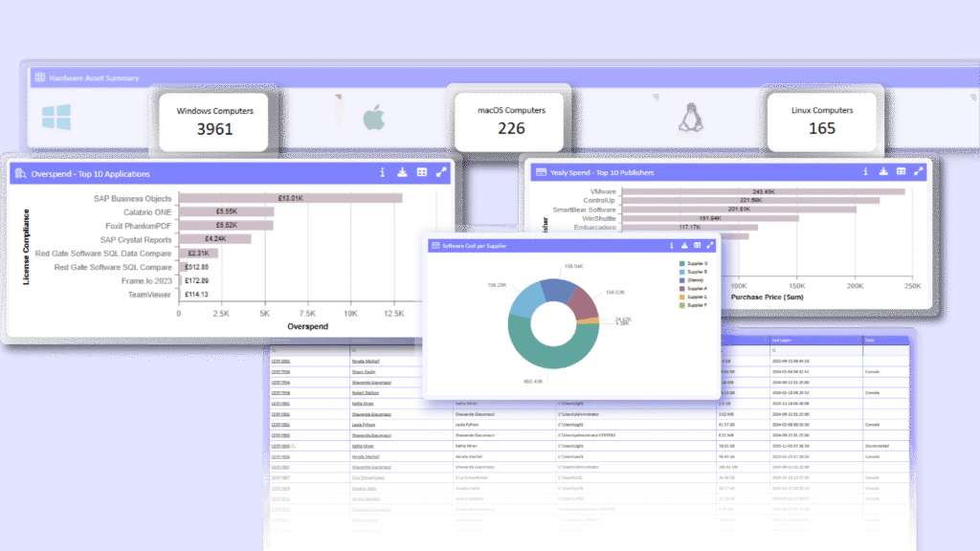
Task: Open the Windows Computers 3961 card
Action: point(214,121)
